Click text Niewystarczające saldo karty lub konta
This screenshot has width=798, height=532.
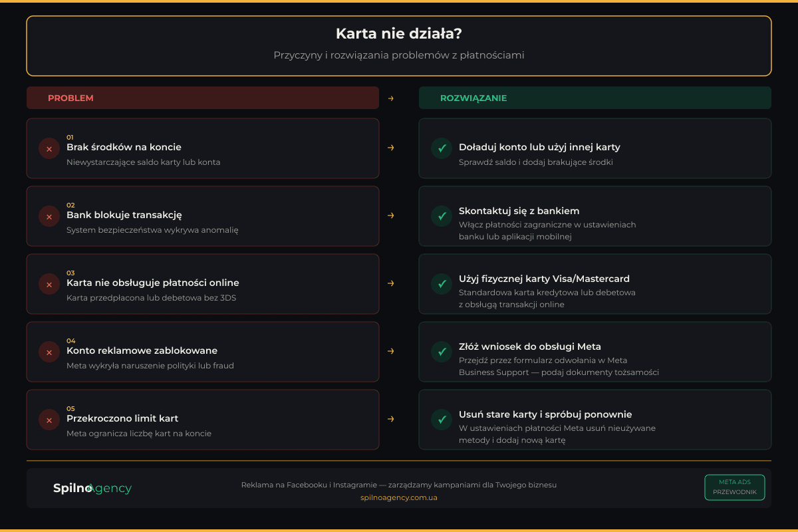click(x=143, y=162)
